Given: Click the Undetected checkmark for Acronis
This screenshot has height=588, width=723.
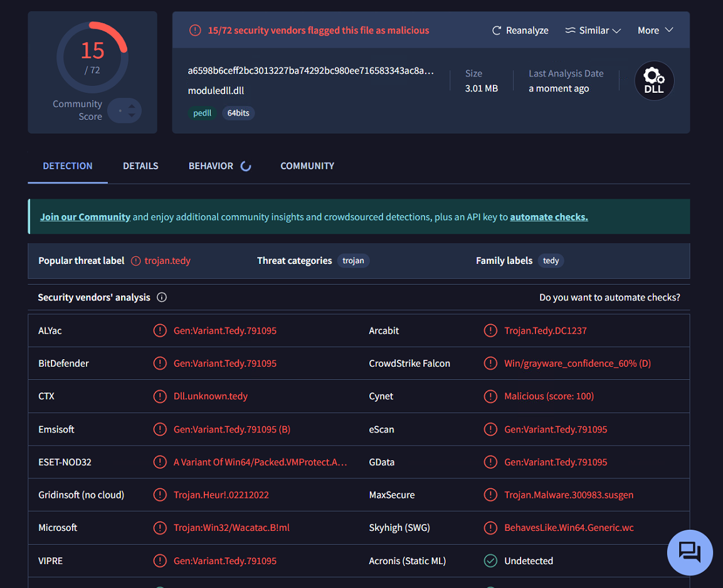Looking at the screenshot, I should (x=490, y=561).
